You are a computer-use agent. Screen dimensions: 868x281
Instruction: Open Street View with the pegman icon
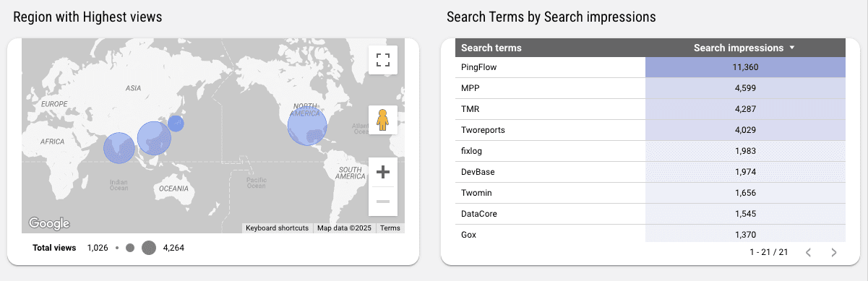click(383, 120)
